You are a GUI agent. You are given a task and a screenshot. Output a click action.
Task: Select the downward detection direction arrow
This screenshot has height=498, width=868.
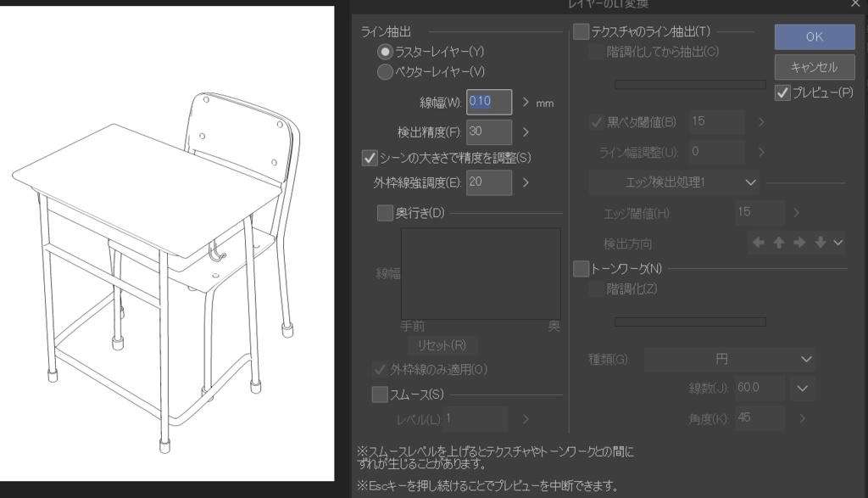tap(819, 242)
